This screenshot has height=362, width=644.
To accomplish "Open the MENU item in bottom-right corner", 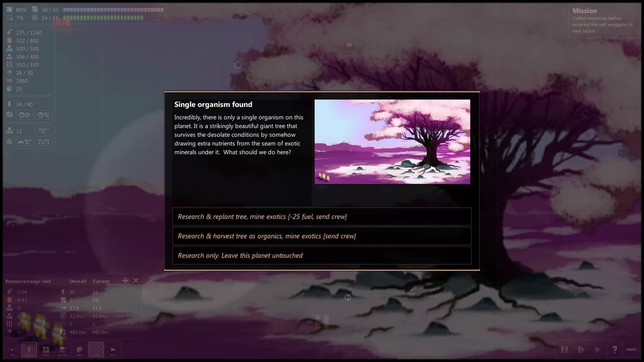I will 631,349.
